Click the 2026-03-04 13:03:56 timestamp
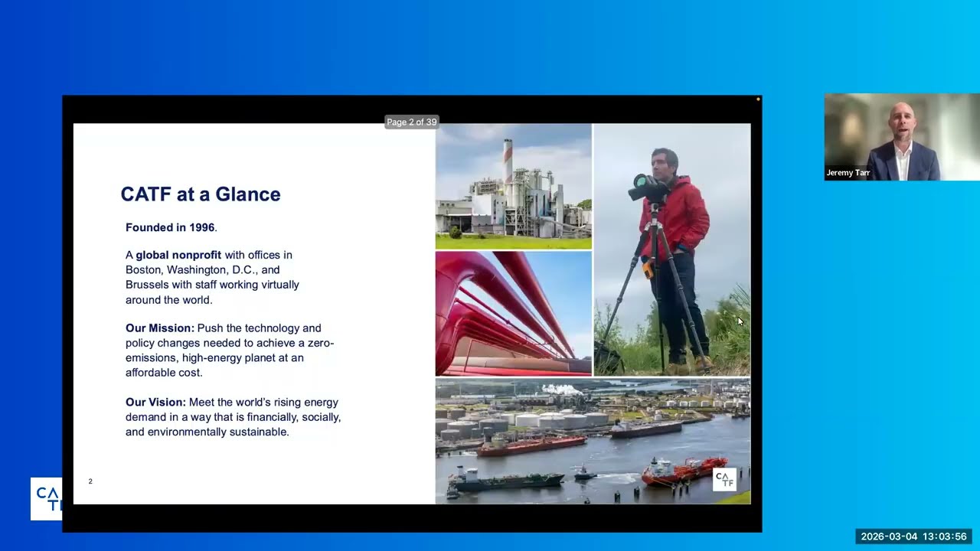The height and width of the screenshot is (551, 980). click(x=913, y=536)
